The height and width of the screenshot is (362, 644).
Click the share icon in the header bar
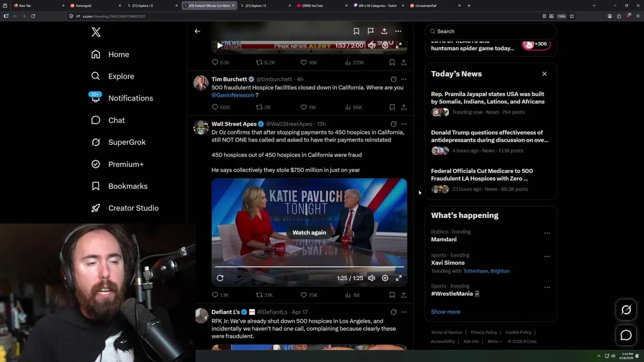coord(384,31)
